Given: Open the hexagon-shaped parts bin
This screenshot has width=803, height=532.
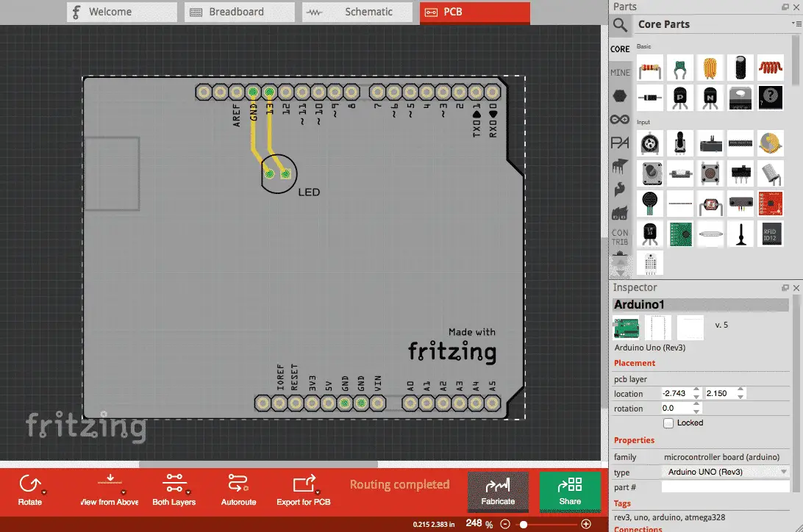Looking at the screenshot, I should (x=620, y=96).
